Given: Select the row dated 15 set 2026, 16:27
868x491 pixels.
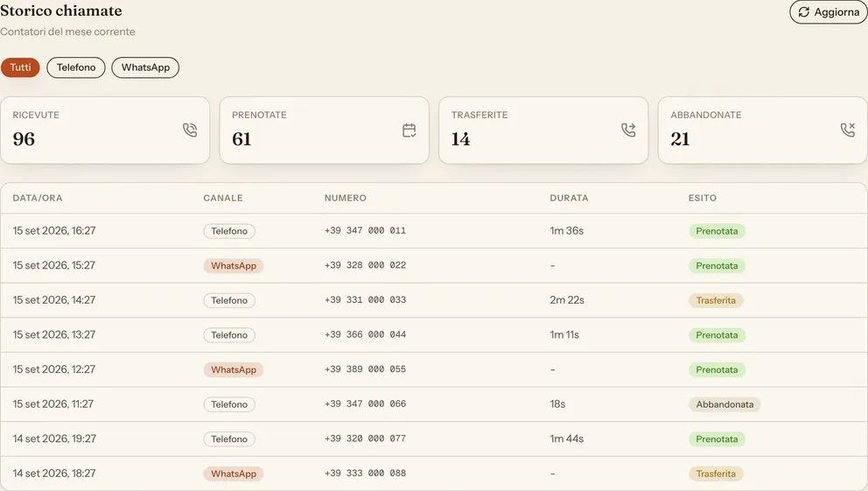Looking at the screenshot, I should pos(434,231).
